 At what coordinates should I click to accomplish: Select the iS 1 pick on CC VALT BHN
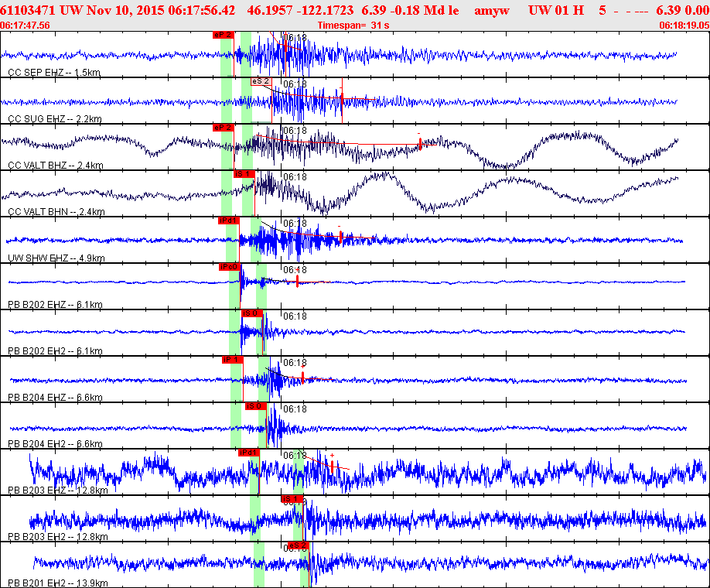(244, 174)
